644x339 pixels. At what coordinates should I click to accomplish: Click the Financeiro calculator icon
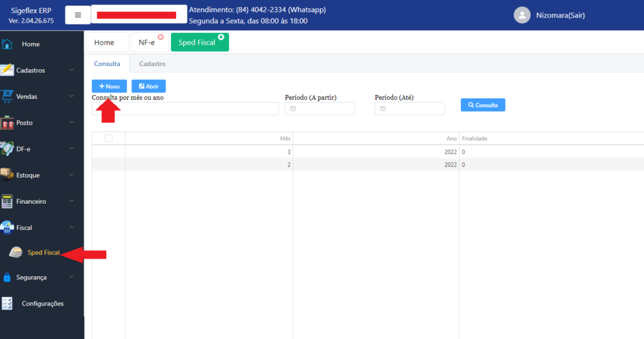[x=8, y=201]
